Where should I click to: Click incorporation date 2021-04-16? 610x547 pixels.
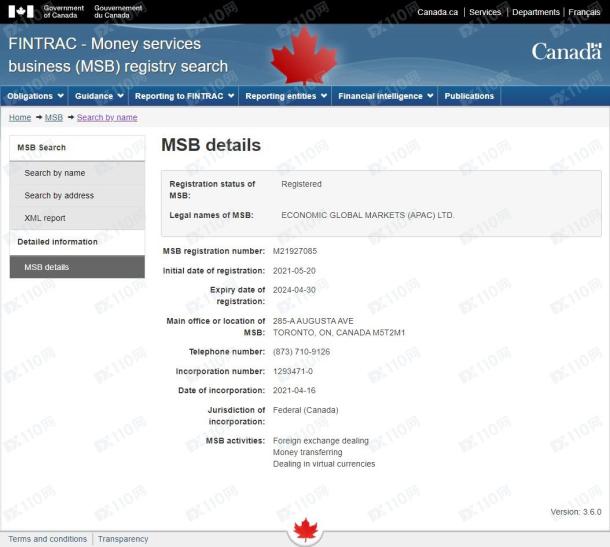tap(294, 390)
